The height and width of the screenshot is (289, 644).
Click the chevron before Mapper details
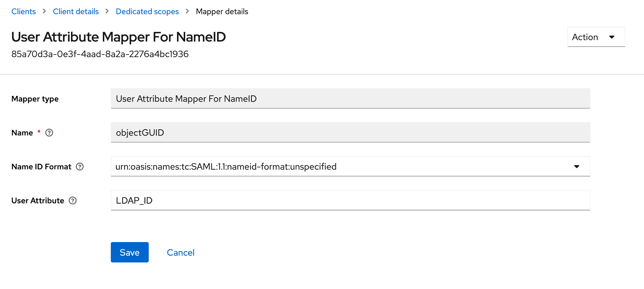pos(187,11)
